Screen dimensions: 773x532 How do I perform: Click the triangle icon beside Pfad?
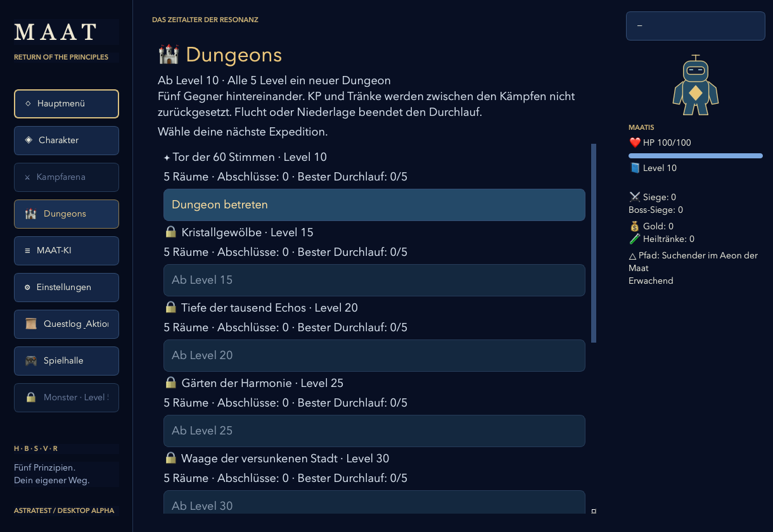tap(632, 256)
